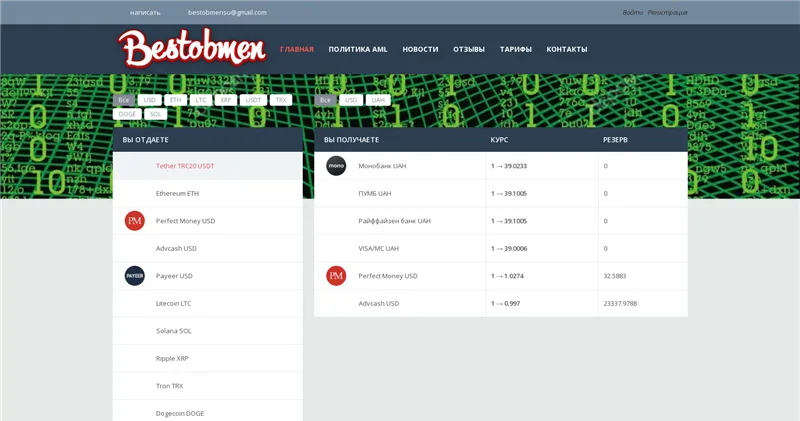The width and height of the screenshot is (800, 421).
Task: Select the Все filter above receive table
Action: [326, 100]
